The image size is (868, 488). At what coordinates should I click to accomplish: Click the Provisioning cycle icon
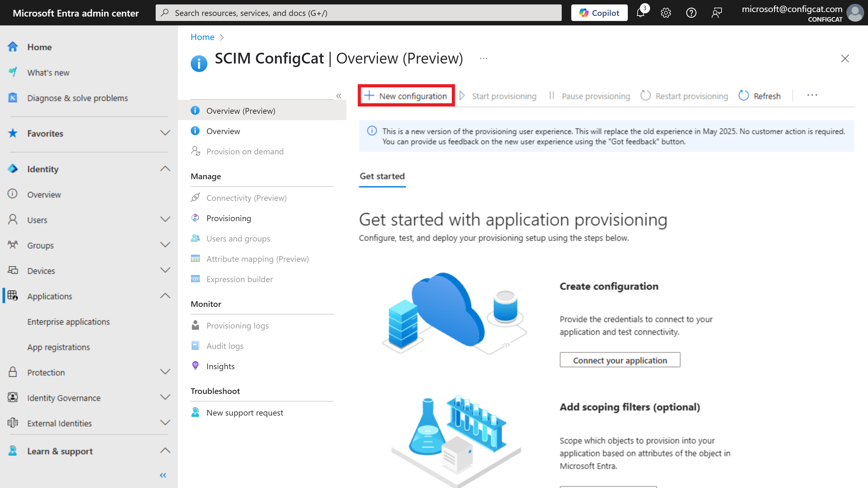pyautogui.click(x=195, y=218)
